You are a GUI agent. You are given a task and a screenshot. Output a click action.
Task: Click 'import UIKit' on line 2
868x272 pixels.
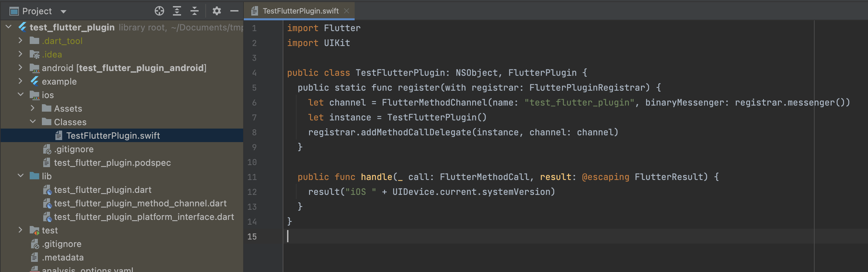pyautogui.click(x=318, y=43)
